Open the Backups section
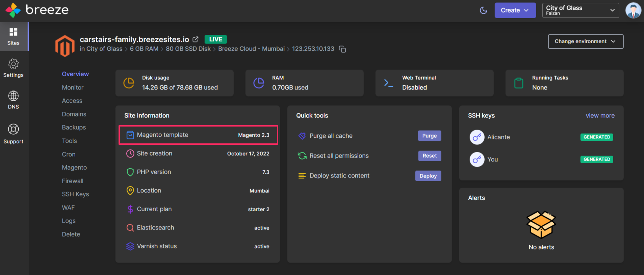 [74, 128]
